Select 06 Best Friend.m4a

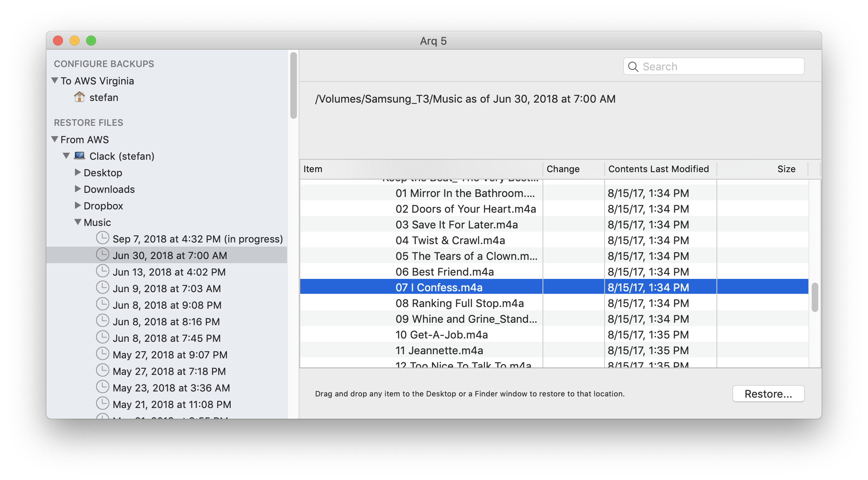pos(554,272)
